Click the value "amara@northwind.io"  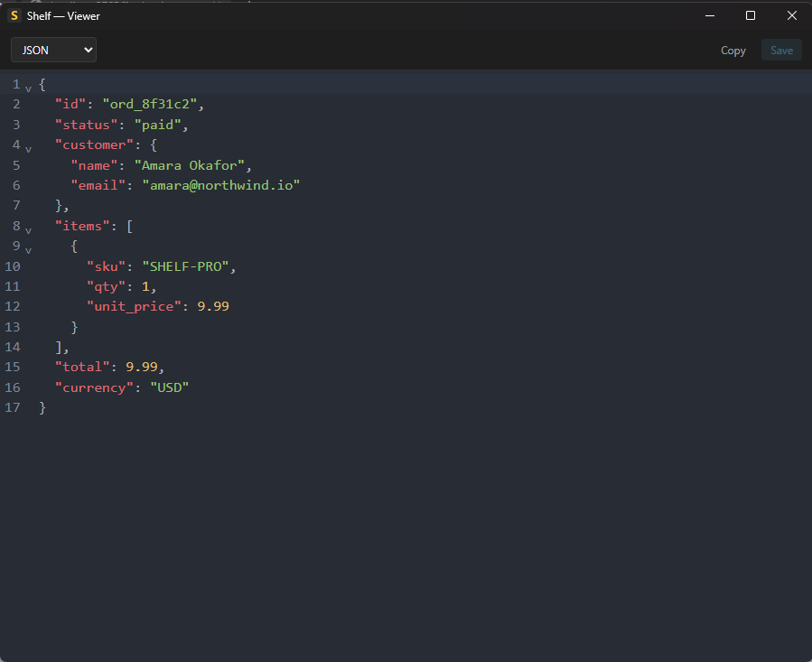click(221, 185)
